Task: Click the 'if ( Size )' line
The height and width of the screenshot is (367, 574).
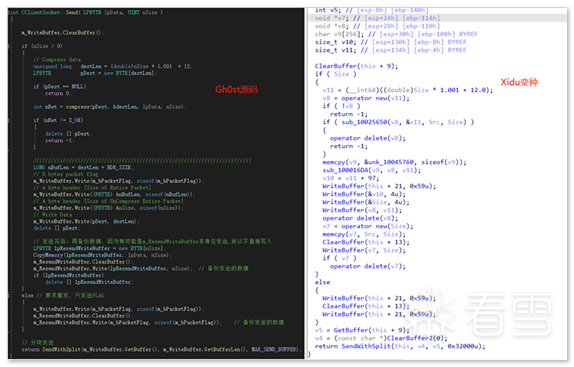Action: (x=336, y=74)
